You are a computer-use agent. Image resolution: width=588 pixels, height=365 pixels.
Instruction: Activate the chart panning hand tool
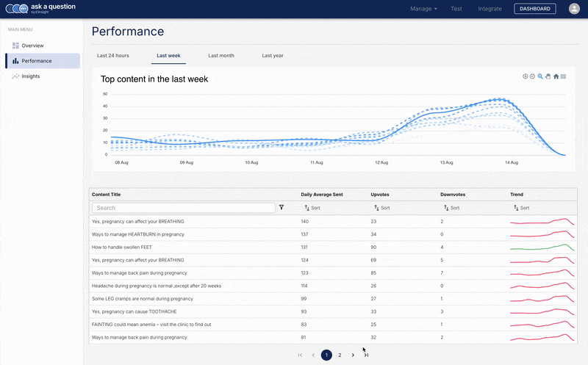tap(548, 76)
